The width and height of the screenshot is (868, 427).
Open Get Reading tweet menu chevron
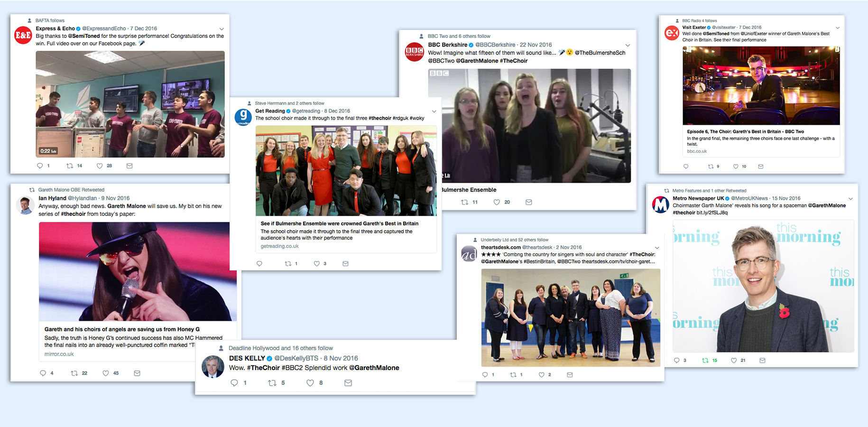434,111
